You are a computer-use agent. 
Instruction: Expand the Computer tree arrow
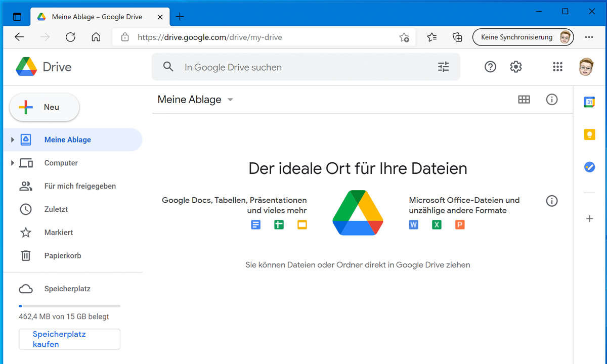coord(13,163)
